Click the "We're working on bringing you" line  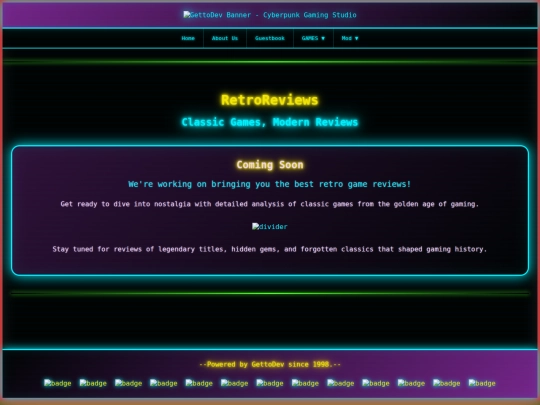pyautogui.click(x=270, y=184)
